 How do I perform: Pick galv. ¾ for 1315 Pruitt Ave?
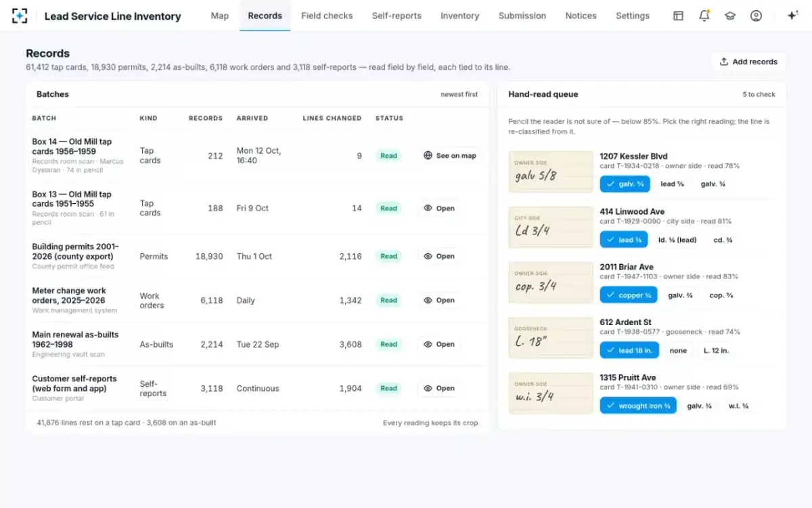[699, 406]
